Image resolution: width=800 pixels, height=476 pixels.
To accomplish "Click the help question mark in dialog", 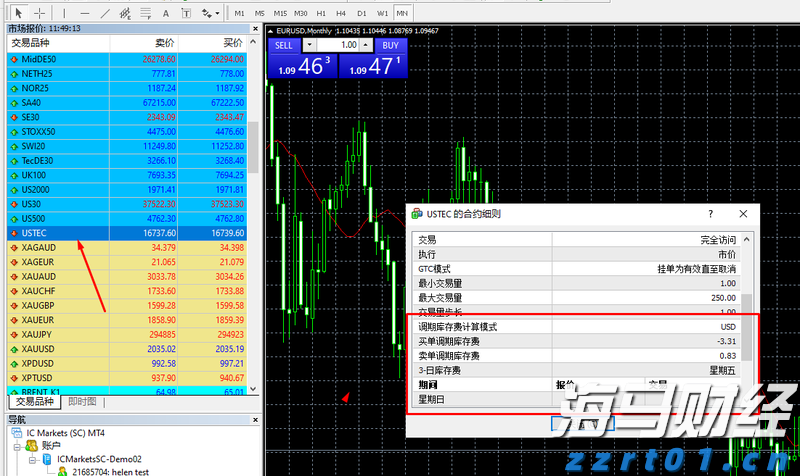I will tap(711, 214).
